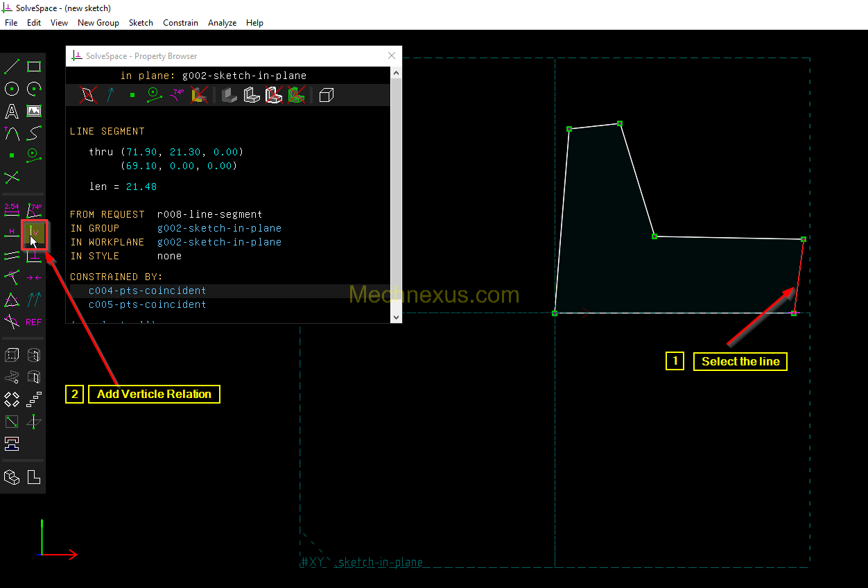Toggle constraints visibility 74° icon in browser
The image size is (868, 588).
(x=177, y=95)
